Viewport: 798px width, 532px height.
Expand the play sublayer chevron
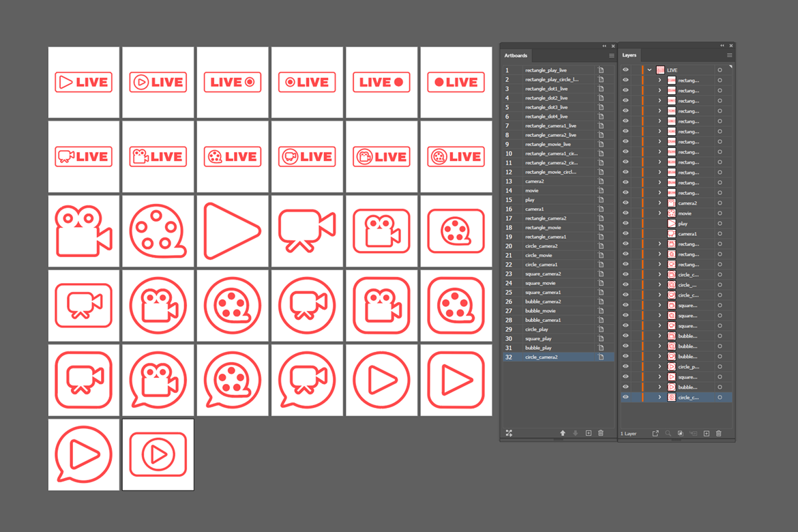pyautogui.click(x=660, y=223)
